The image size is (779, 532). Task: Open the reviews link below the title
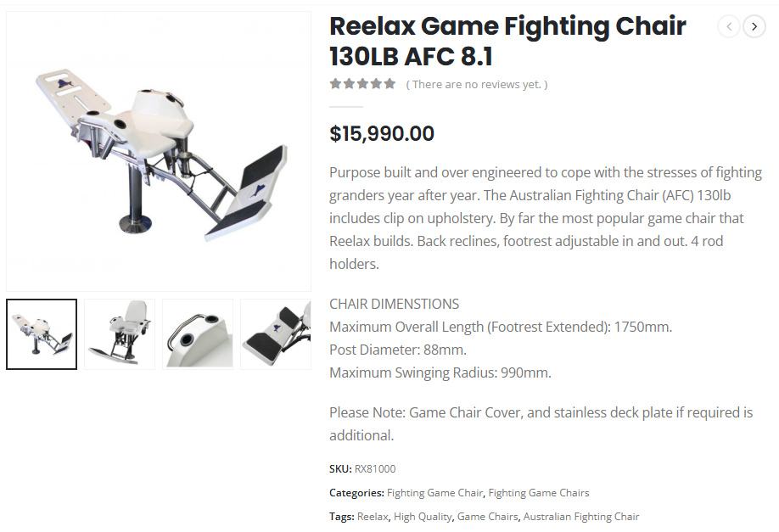(477, 84)
